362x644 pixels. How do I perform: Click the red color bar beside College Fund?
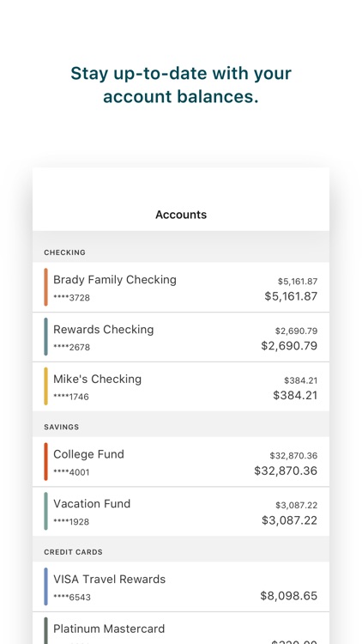[x=46, y=462]
